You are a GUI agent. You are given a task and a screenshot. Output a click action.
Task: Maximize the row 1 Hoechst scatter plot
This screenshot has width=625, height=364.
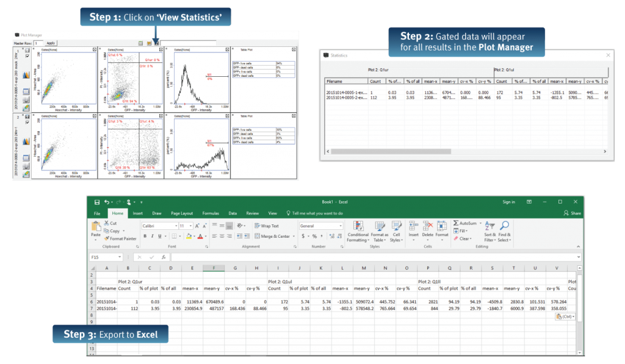coord(95,49)
